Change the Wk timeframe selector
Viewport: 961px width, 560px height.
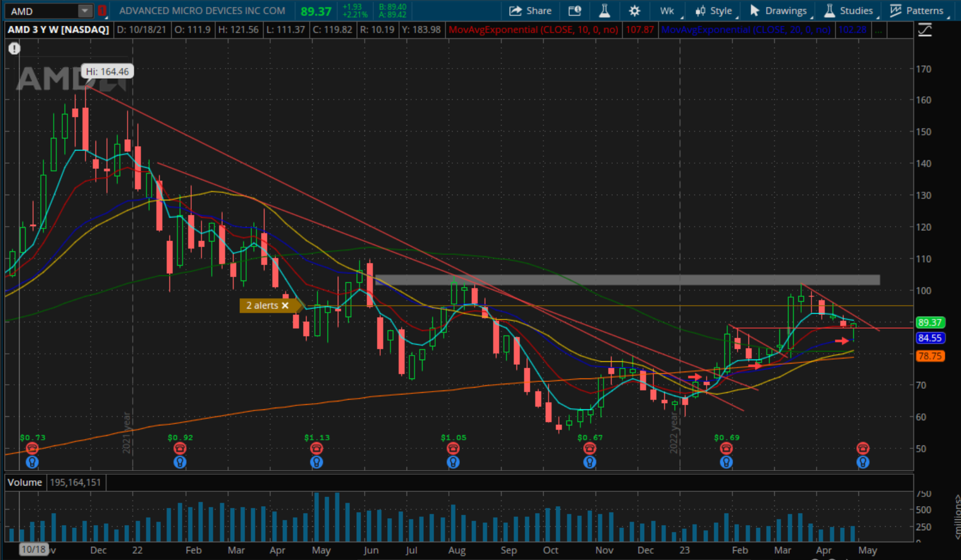(x=667, y=11)
